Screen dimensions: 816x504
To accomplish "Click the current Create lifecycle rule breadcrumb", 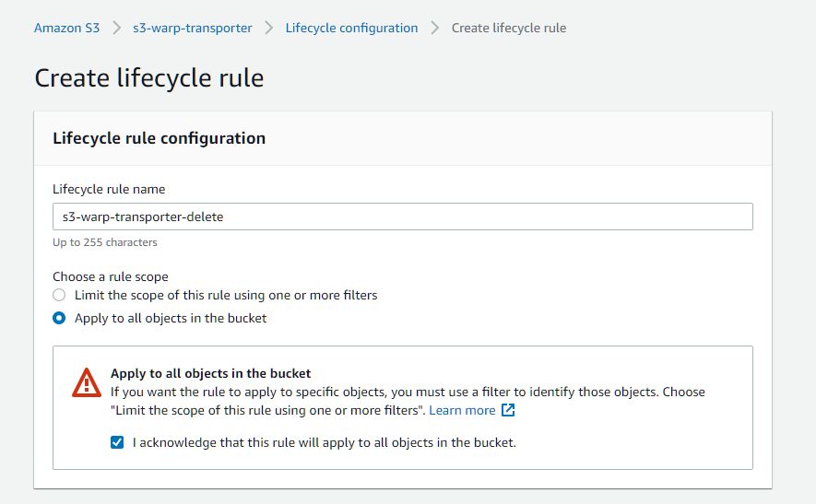I will coord(509,28).
